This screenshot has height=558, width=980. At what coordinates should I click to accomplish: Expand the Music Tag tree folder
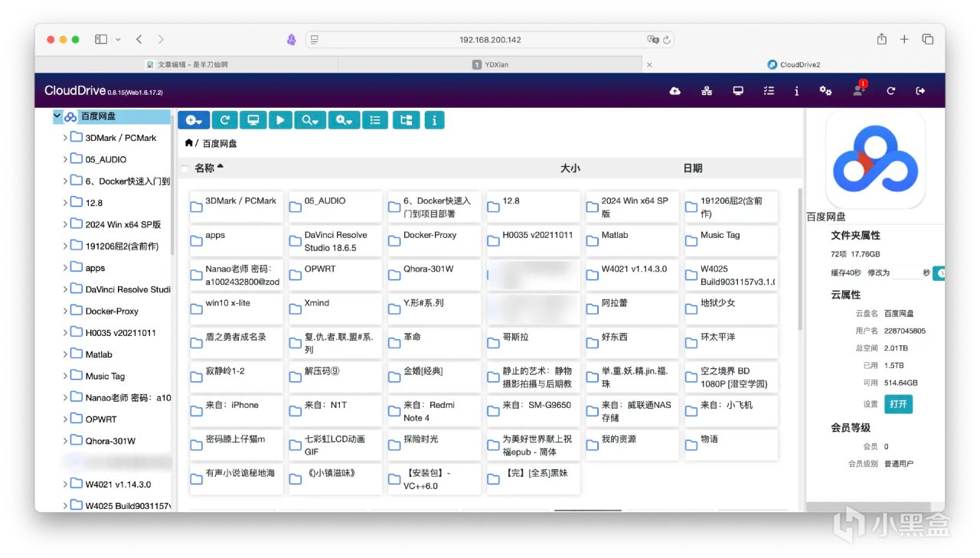point(65,376)
